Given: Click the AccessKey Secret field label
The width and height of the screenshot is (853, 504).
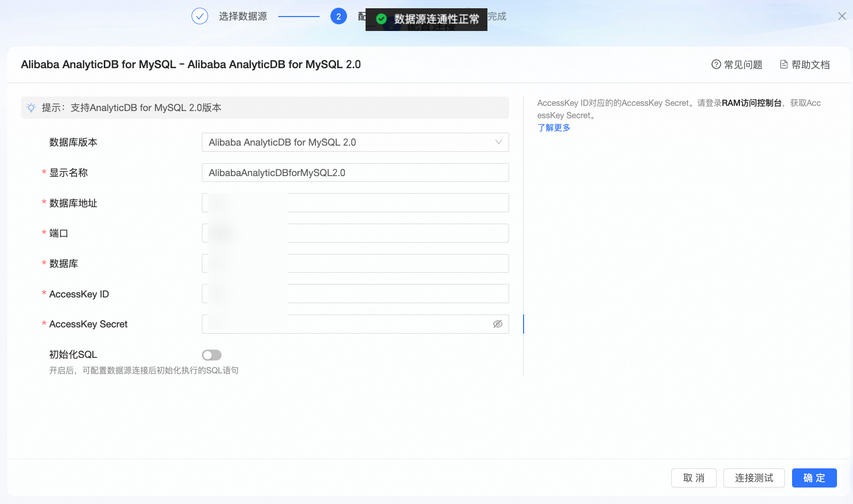Looking at the screenshot, I should click(x=88, y=324).
